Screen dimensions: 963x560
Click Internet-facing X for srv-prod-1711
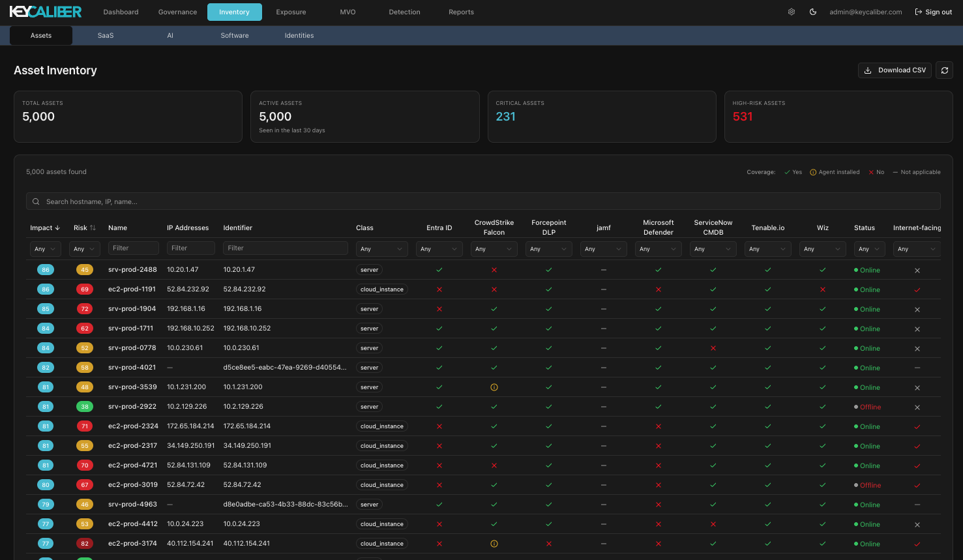pos(917,329)
